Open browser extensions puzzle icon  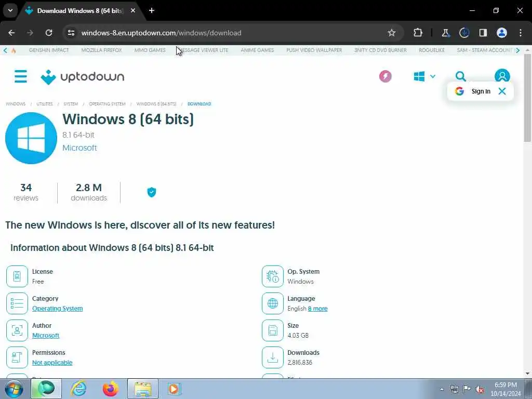pyautogui.click(x=418, y=33)
